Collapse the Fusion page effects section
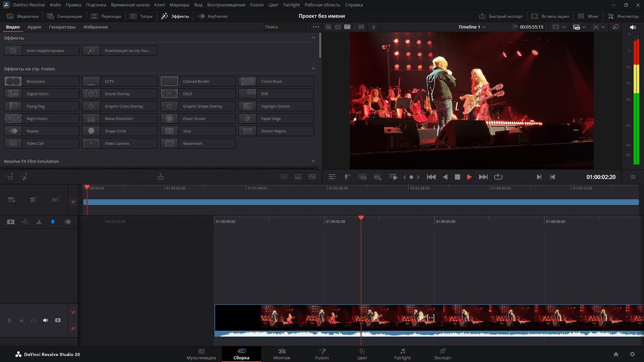Screen dimensions: 644x362 click(313, 69)
